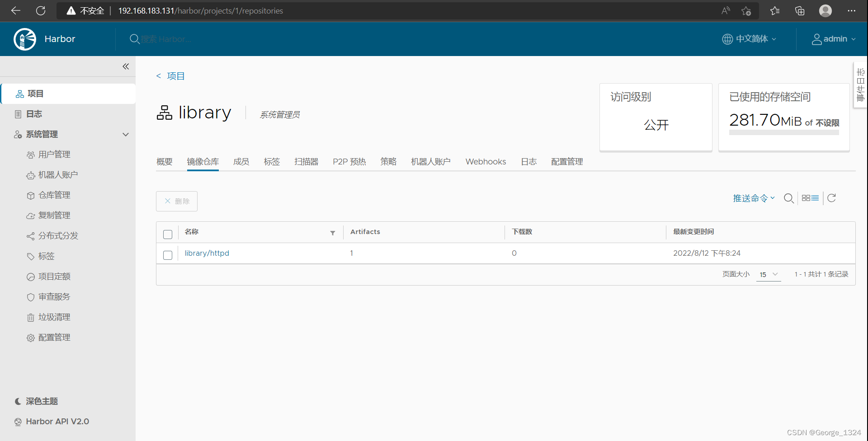
Task: Check the library/httpd row checkbox
Action: coord(168,255)
